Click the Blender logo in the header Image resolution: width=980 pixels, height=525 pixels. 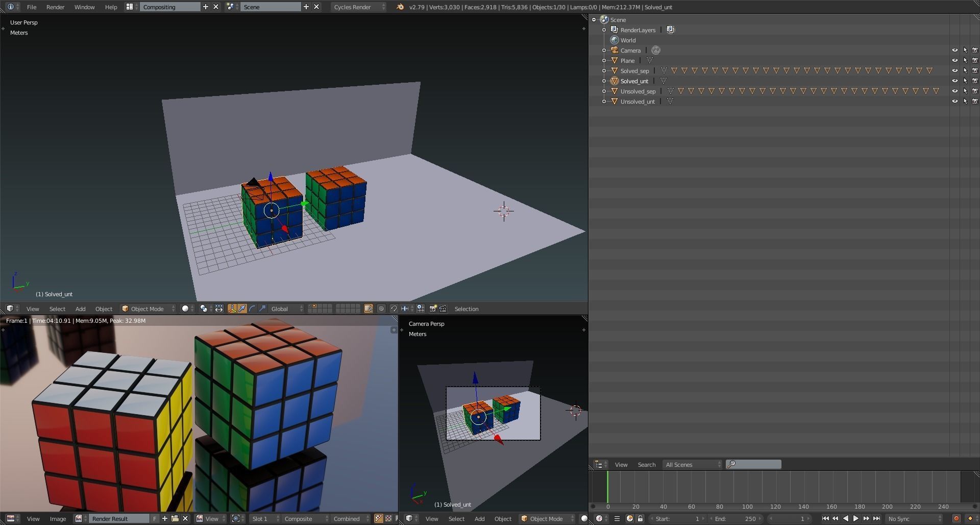click(400, 7)
